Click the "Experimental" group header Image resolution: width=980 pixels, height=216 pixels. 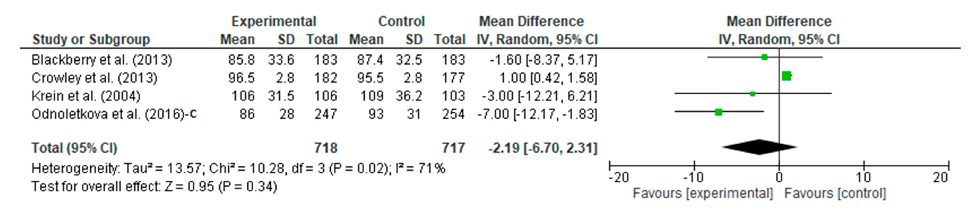pos(273,21)
